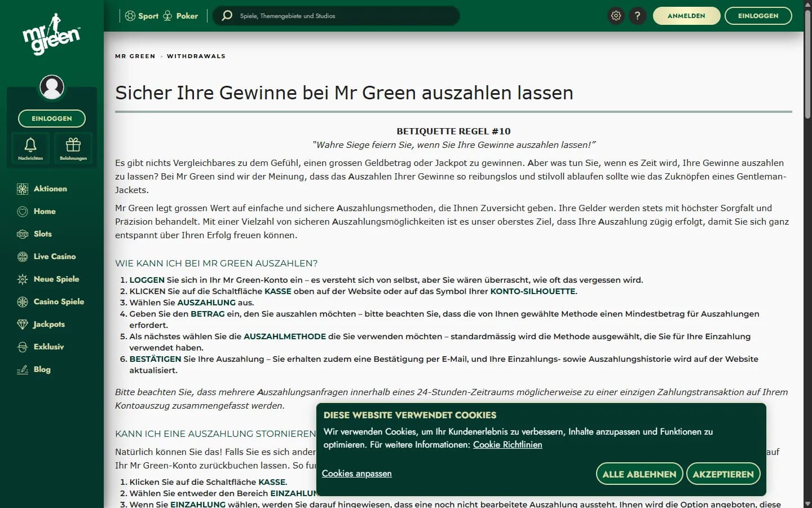The image size is (812, 508).
Task: Click the Slots machine icon
Action: 23,234
